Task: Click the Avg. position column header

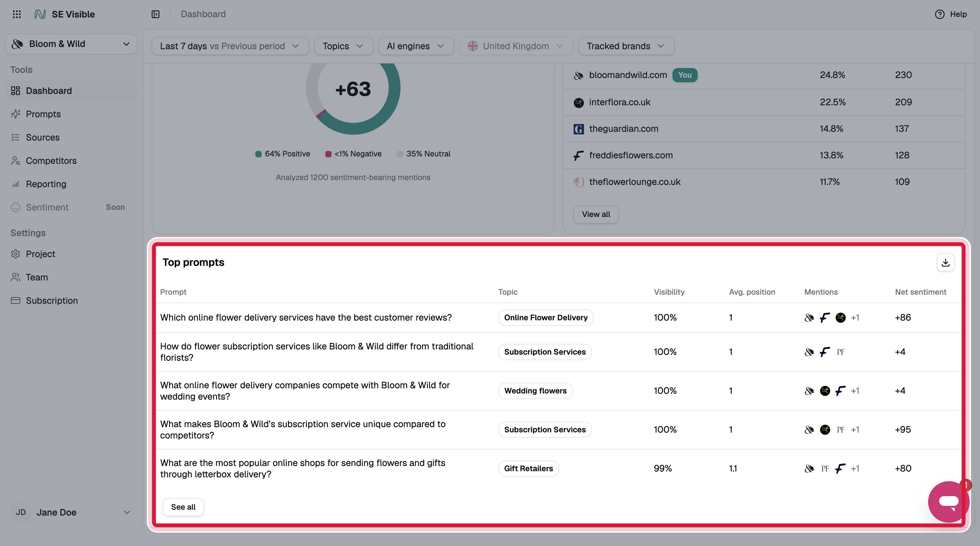Action: point(752,292)
